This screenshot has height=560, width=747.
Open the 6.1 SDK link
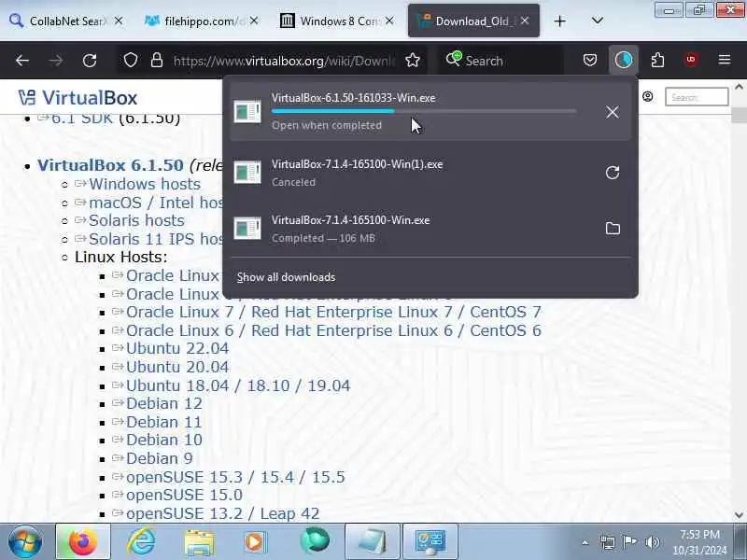point(82,119)
